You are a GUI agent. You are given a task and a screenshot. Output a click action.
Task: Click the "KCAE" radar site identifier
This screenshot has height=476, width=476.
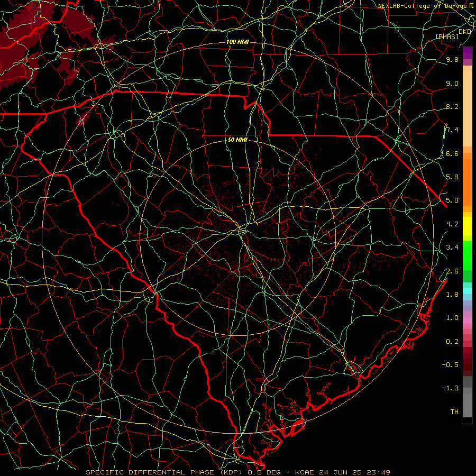tap(304, 472)
